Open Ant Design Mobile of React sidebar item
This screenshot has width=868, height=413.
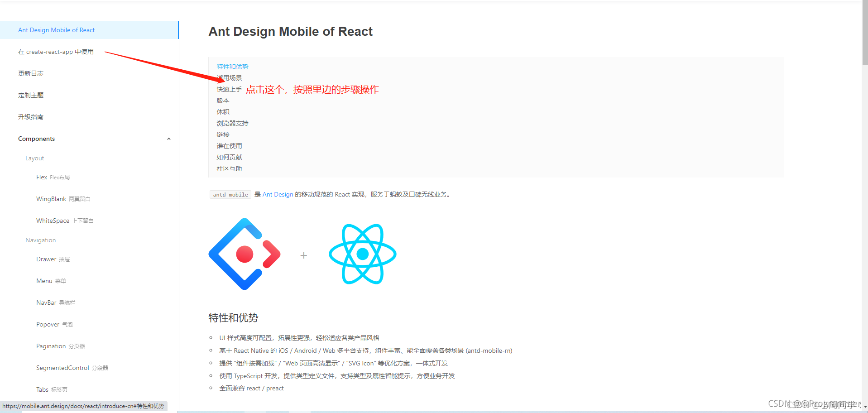coord(89,30)
